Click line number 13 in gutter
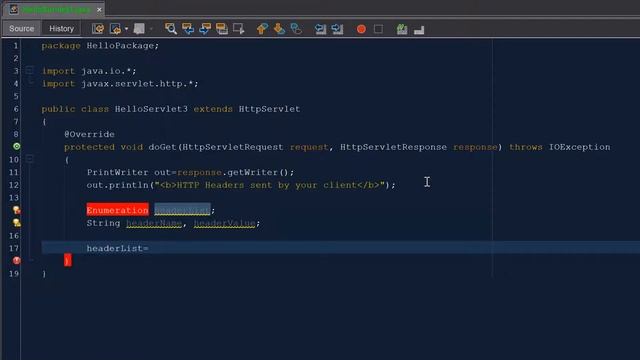The image size is (640, 360). click(x=13, y=198)
